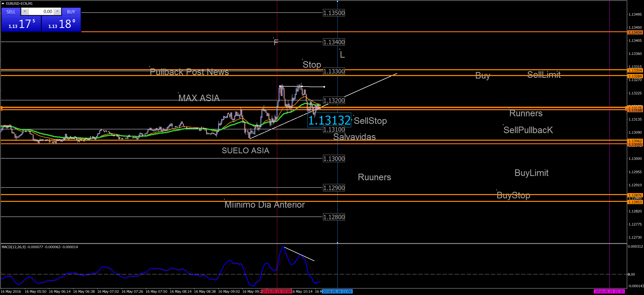
Task: Select the Minimo Dia Anterior label
Action: coord(265,205)
